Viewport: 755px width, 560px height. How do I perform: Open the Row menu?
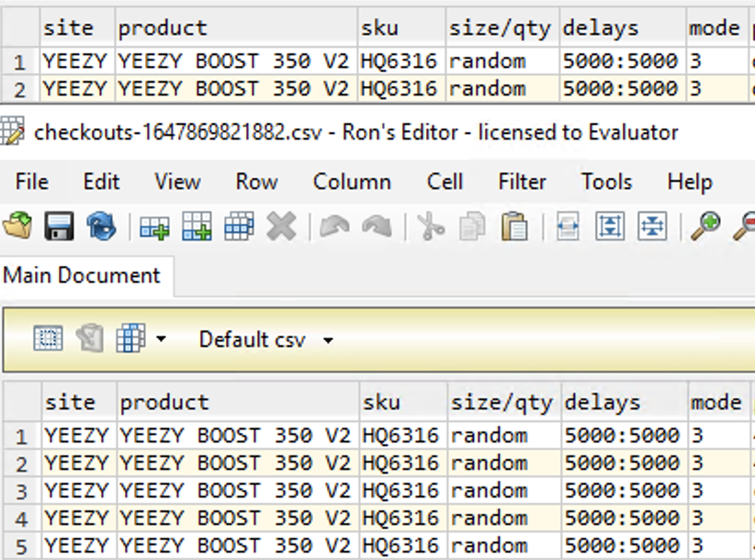coord(256,182)
